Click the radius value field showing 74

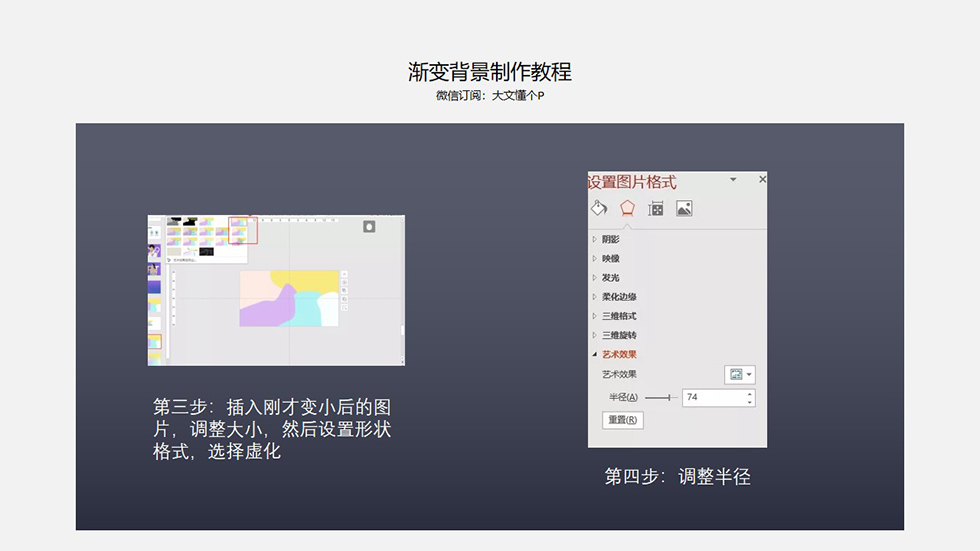[x=712, y=398]
